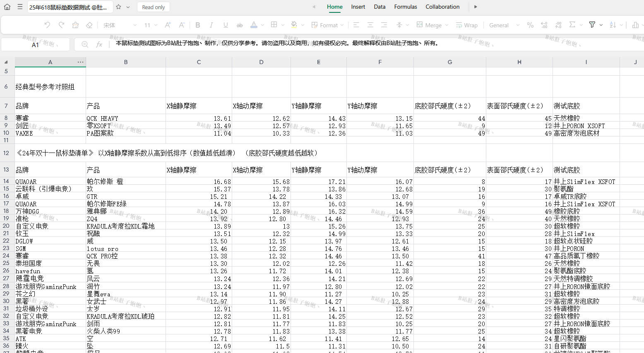Click the fx insert function icon
The height and width of the screenshot is (353, 644).
[99, 44]
